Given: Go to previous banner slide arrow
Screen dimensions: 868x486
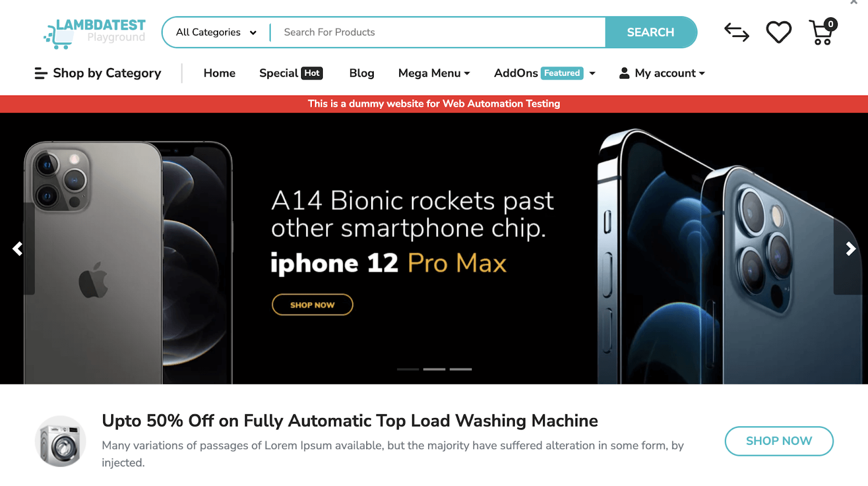Looking at the screenshot, I should click(x=17, y=249).
